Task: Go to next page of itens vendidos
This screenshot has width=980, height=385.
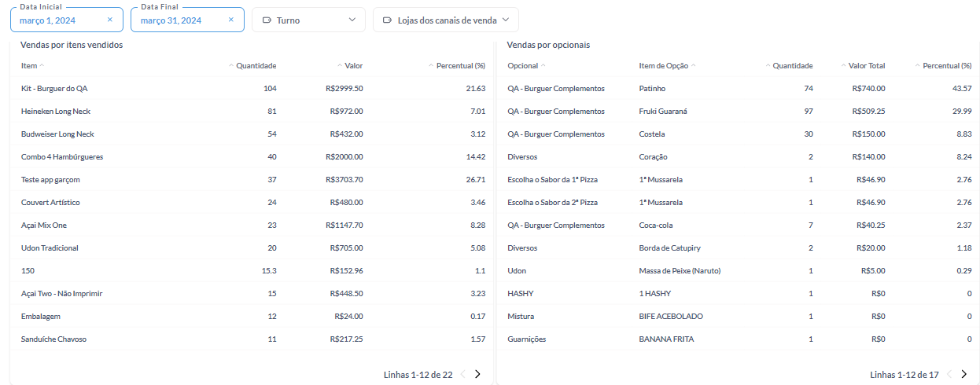Action: coord(477,375)
